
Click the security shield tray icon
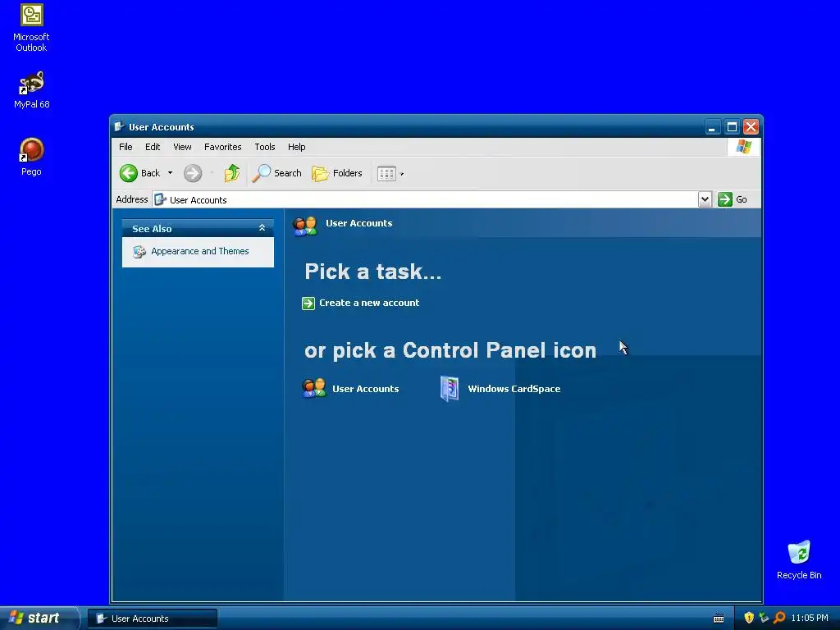click(749, 618)
